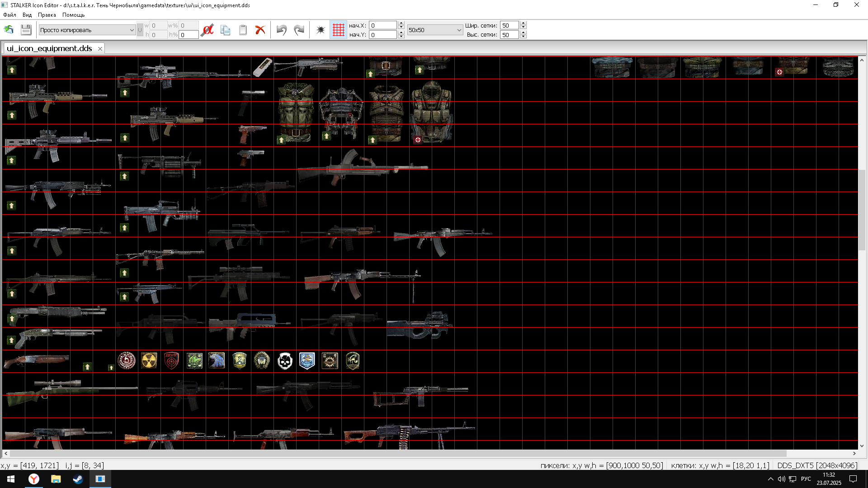
Task: Click the DDS_DXT5 [2048x4096] status text
Action: click(x=817, y=465)
